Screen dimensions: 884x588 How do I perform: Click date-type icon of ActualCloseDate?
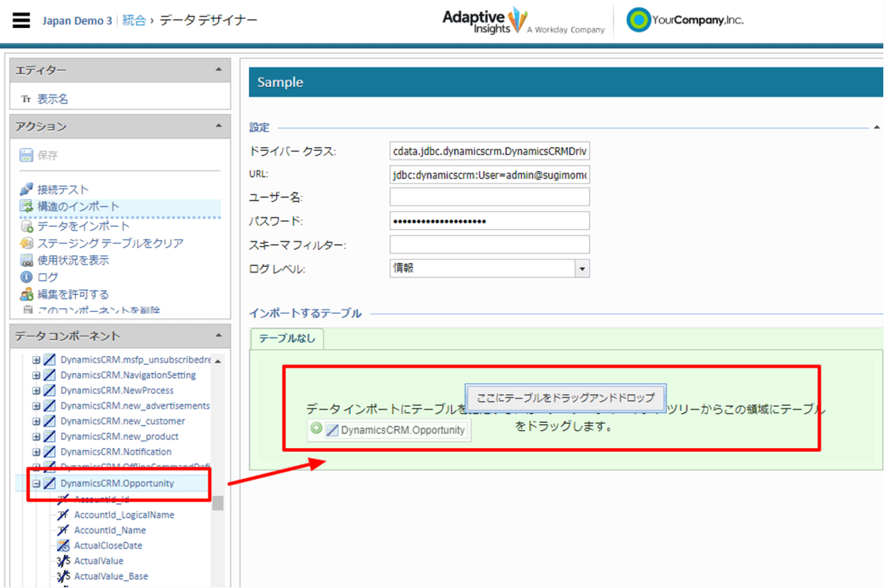coord(63,545)
